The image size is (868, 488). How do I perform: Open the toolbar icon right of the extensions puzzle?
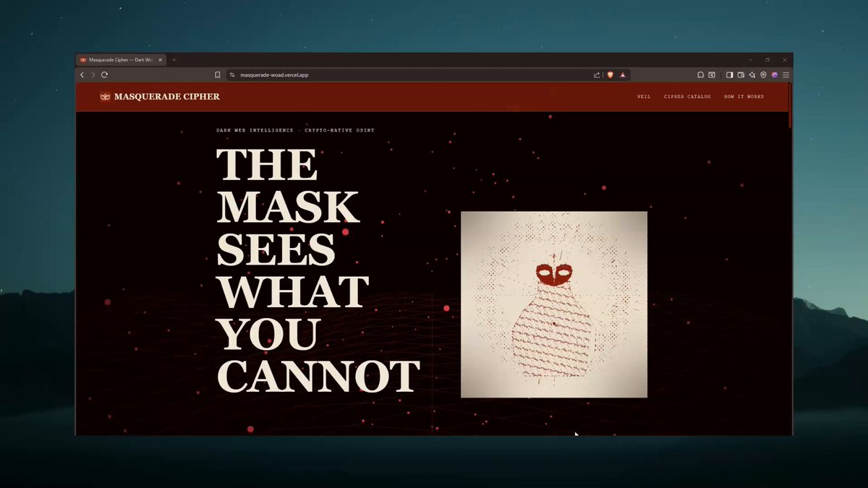pos(712,74)
